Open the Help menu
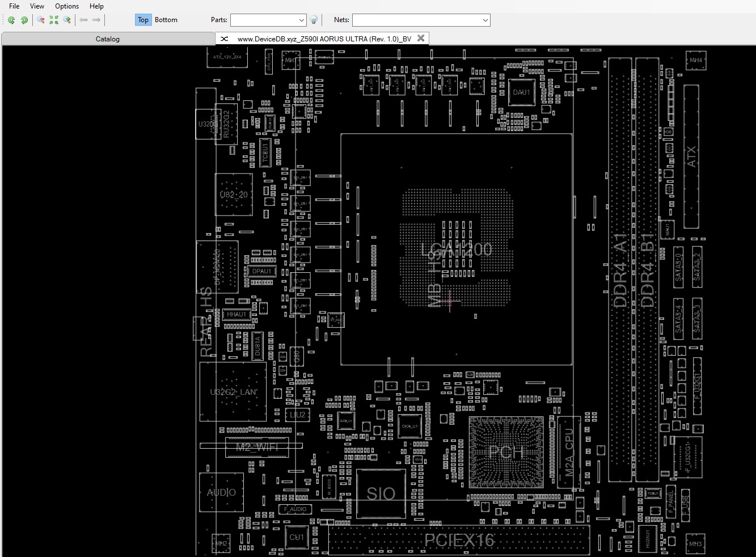Image resolution: width=756 pixels, height=557 pixels. tap(96, 6)
